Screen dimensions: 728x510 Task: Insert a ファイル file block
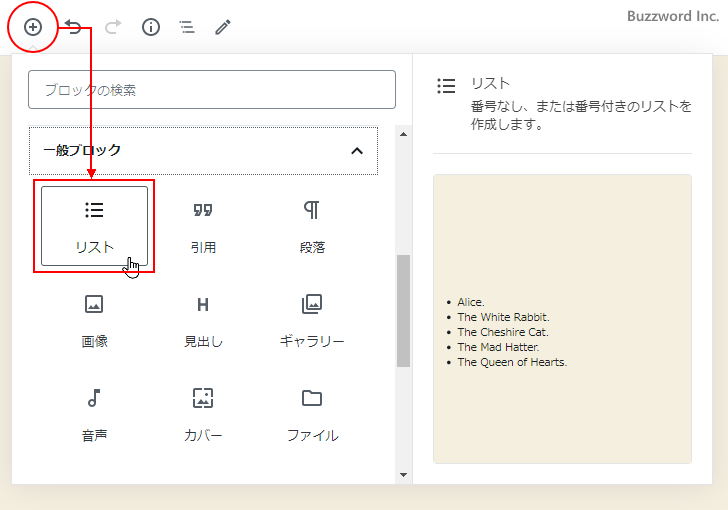[x=312, y=414]
